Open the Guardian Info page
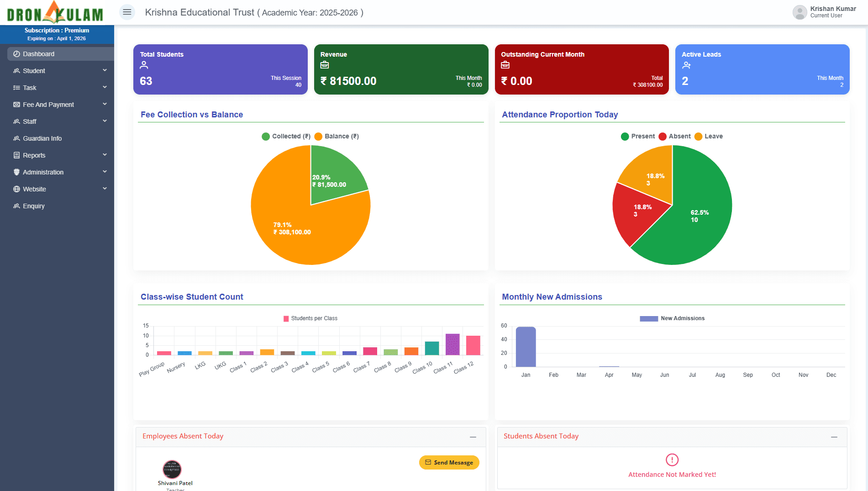The height and width of the screenshot is (491, 868). pyautogui.click(x=42, y=138)
